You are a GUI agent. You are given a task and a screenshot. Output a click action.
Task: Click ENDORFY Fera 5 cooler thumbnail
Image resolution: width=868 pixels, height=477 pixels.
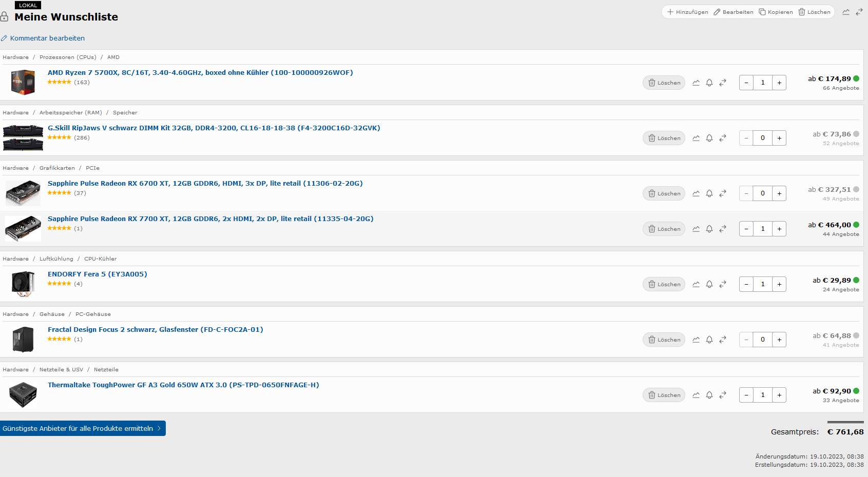[x=23, y=284]
